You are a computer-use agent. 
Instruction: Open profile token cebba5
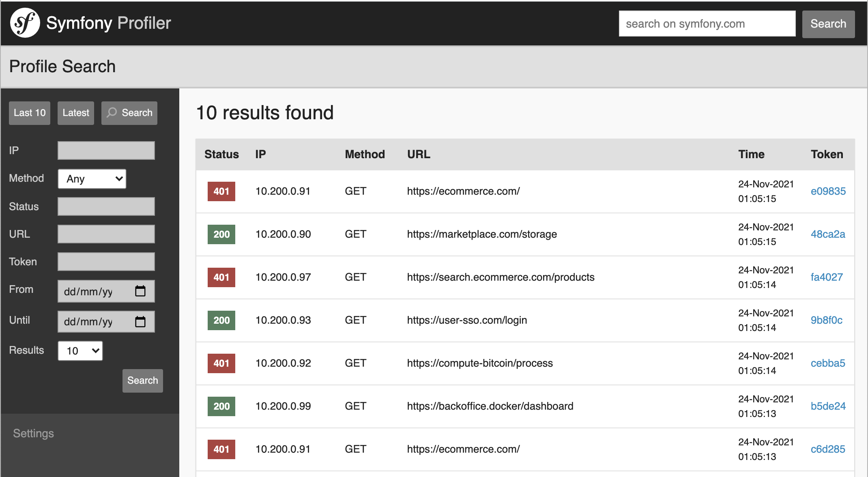(827, 363)
